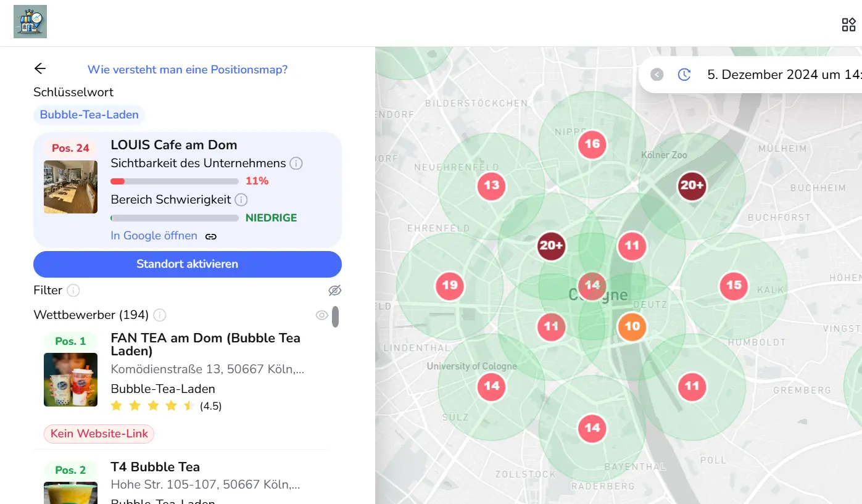Click the In Google öffnen link
This screenshot has height=504, width=862.
tap(154, 236)
